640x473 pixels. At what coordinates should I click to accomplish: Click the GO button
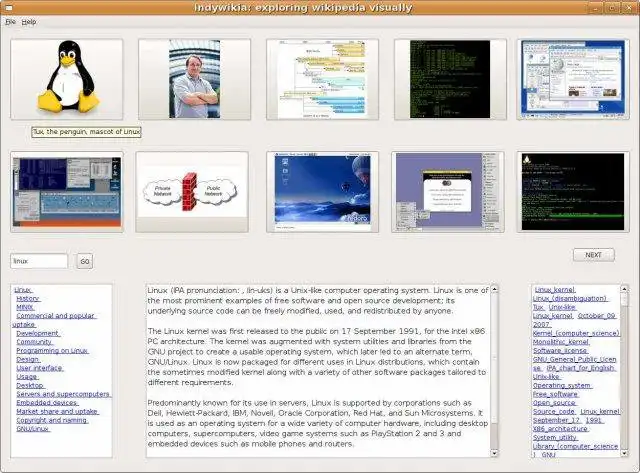point(85,261)
